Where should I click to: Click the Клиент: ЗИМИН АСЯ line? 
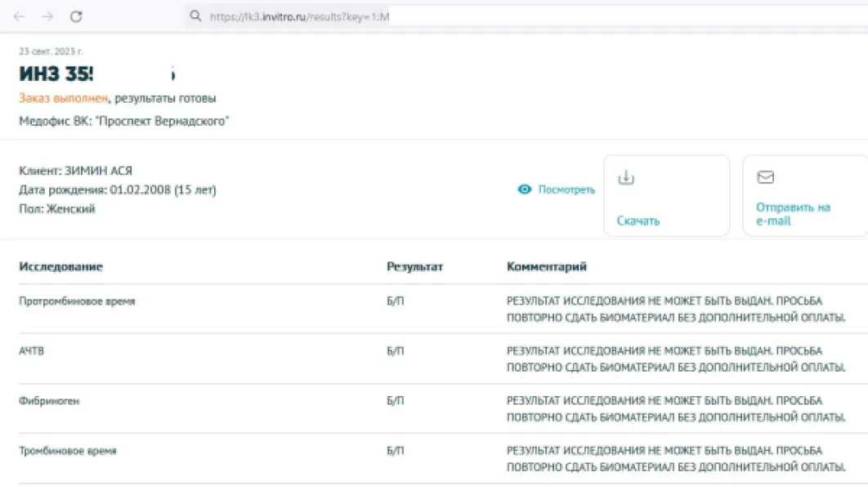coord(75,171)
